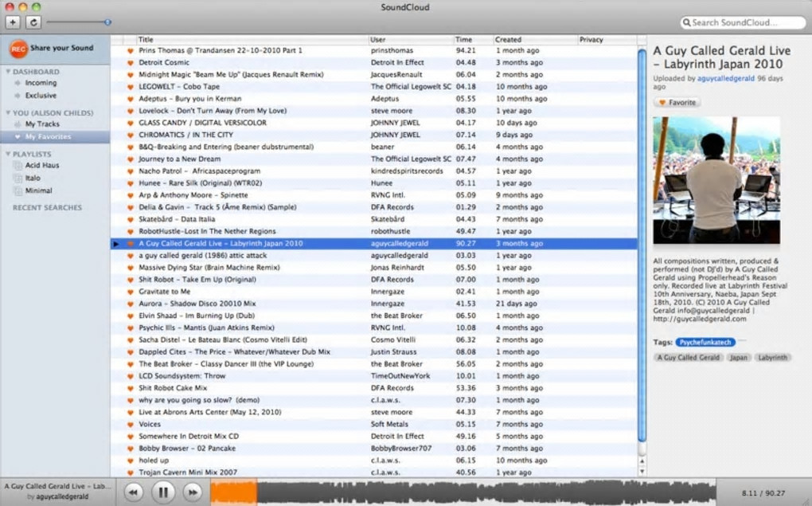This screenshot has height=506, width=812.
Task: Pause playback with the pause button
Action: pos(162,492)
